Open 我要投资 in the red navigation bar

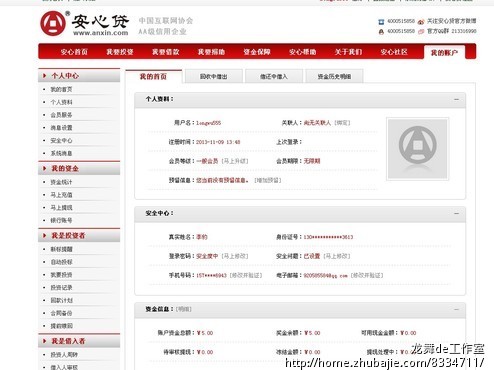coord(120,52)
